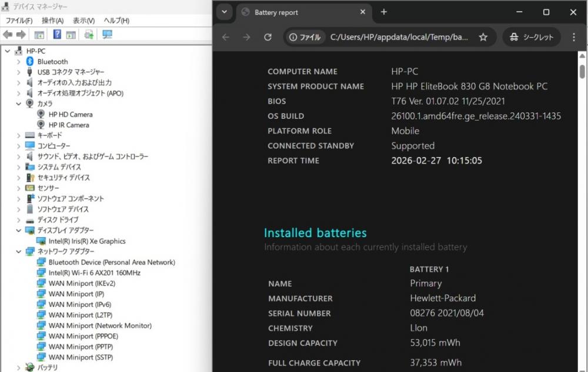Click the file info icon in address bar
This screenshot has height=372, width=588.
pyautogui.click(x=305, y=37)
